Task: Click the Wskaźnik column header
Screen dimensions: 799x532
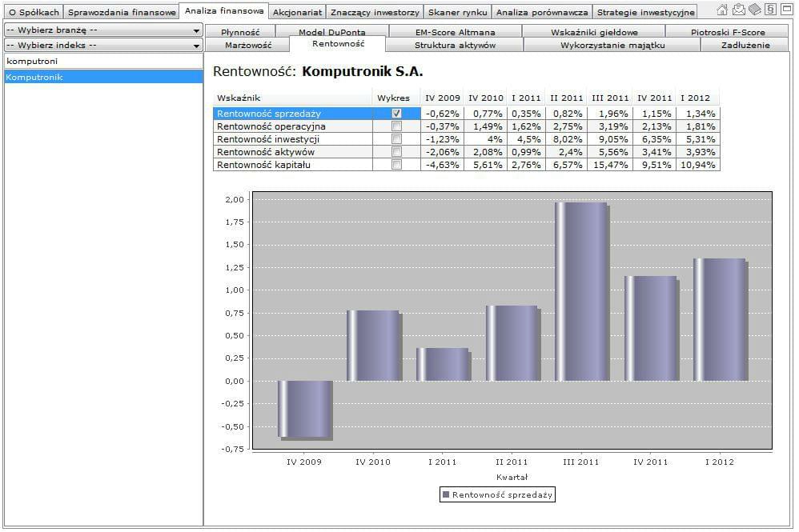Action: click(293, 98)
